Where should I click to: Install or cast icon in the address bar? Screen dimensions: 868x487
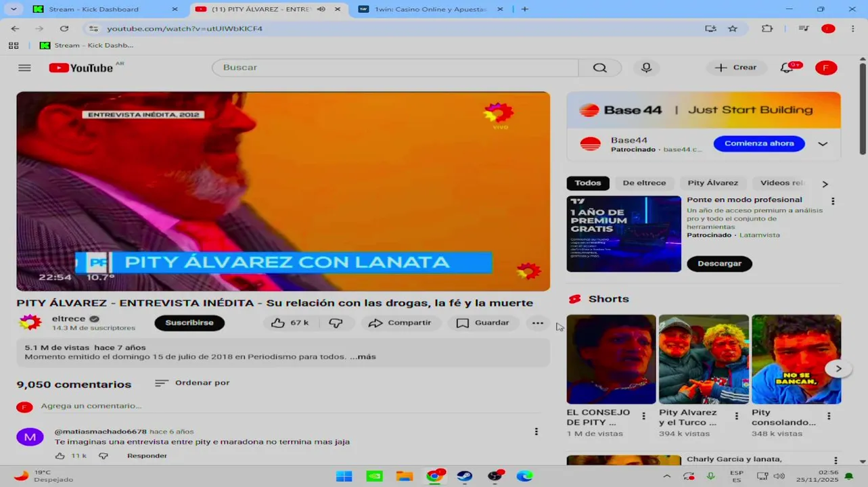(x=710, y=28)
